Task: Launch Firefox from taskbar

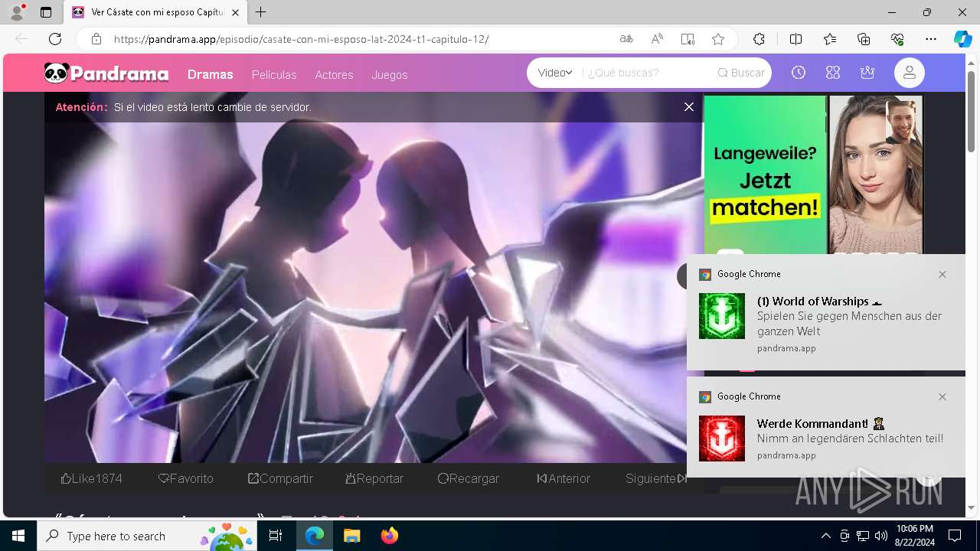Action: click(390, 536)
